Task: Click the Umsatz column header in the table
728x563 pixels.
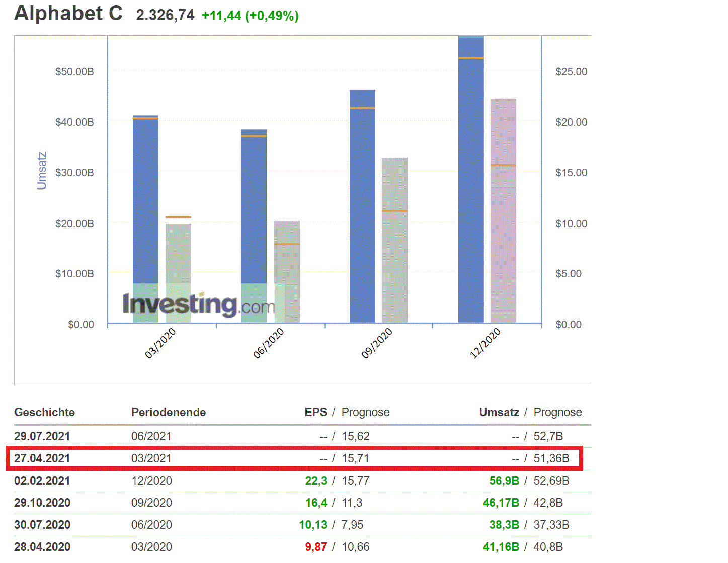Action: point(499,413)
